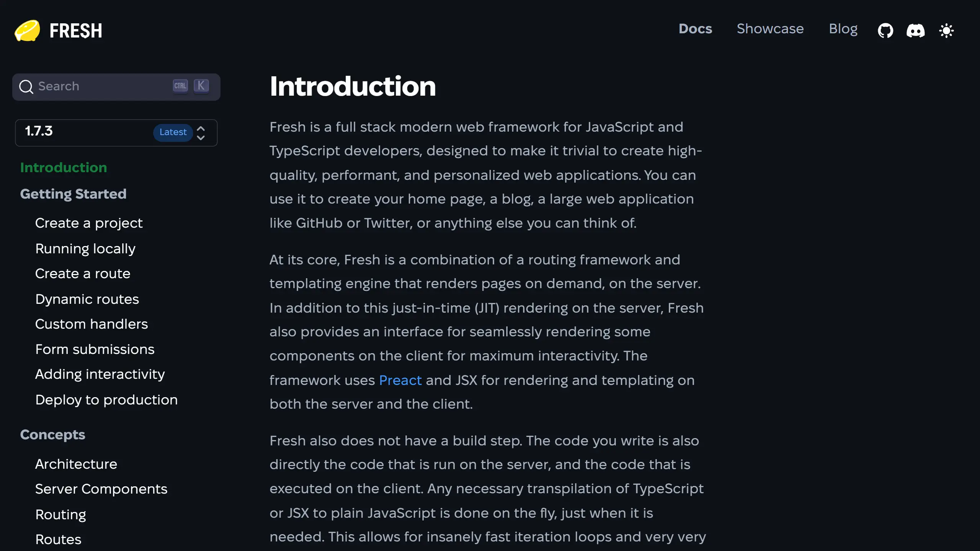Select Create a project in sidebar
980x551 pixels.
click(x=89, y=223)
